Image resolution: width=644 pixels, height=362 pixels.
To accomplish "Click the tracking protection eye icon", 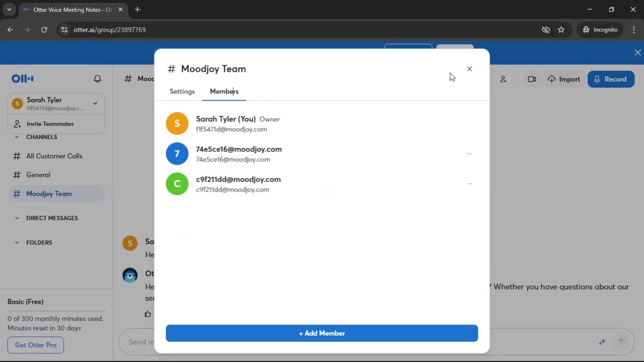I will click(x=546, y=30).
